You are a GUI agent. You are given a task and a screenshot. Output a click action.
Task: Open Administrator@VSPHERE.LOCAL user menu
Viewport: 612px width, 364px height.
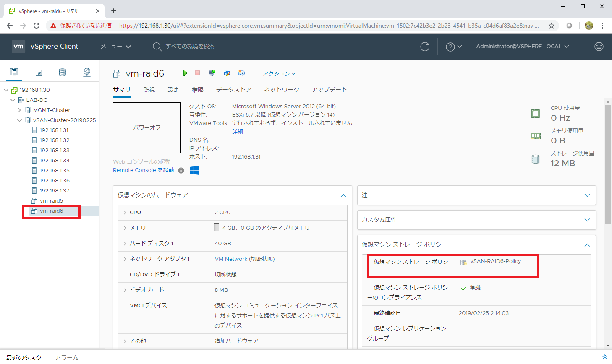click(x=523, y=47)
